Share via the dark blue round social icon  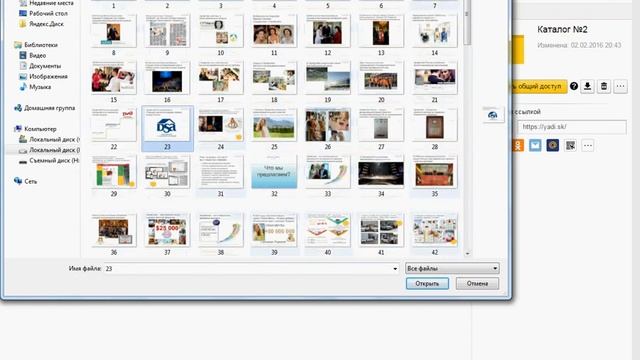(553, 145)
